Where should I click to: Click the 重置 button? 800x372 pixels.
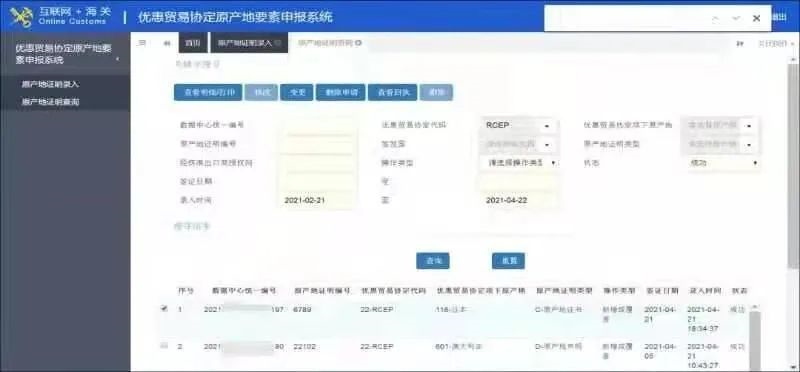(x=508, y=261)
